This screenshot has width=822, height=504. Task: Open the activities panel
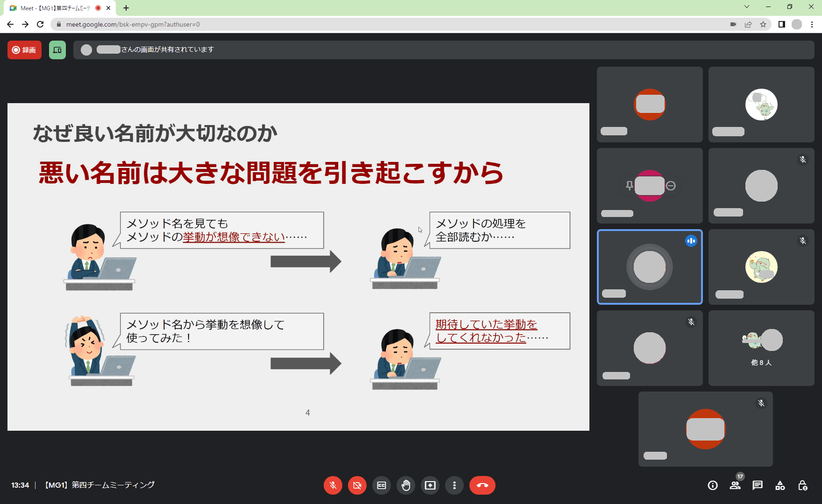click(780, 485)
